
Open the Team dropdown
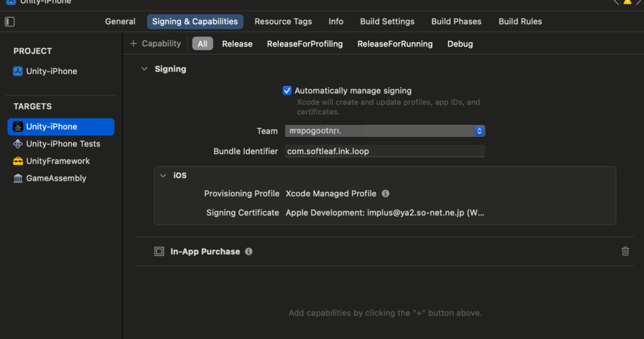pyautogui.click(x=385, y=131)
